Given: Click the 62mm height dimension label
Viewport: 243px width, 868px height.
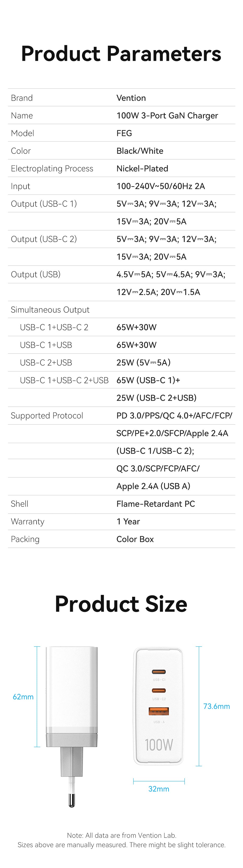Looking at the screenshot, I should 23,697.
